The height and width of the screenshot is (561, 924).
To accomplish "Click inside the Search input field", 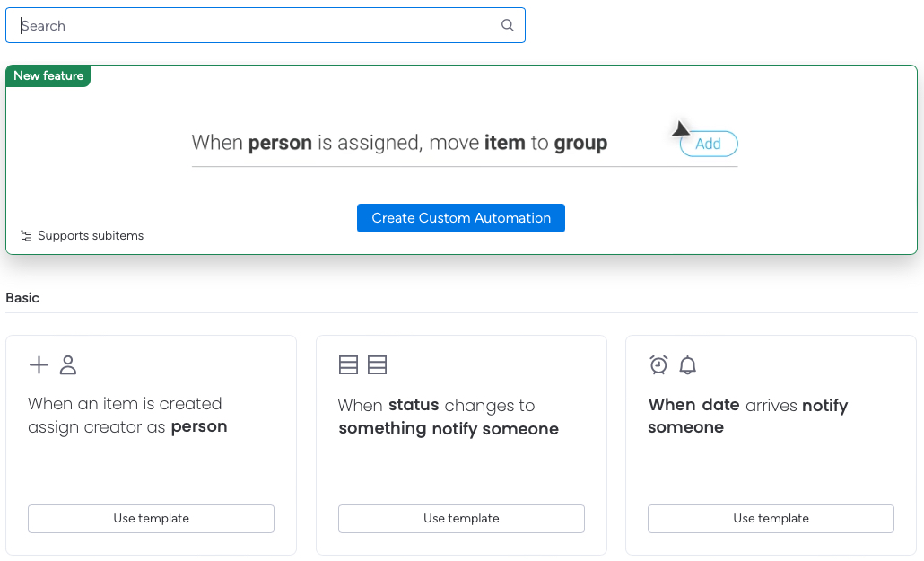I will pyautogui.click(x=179, y=25).
